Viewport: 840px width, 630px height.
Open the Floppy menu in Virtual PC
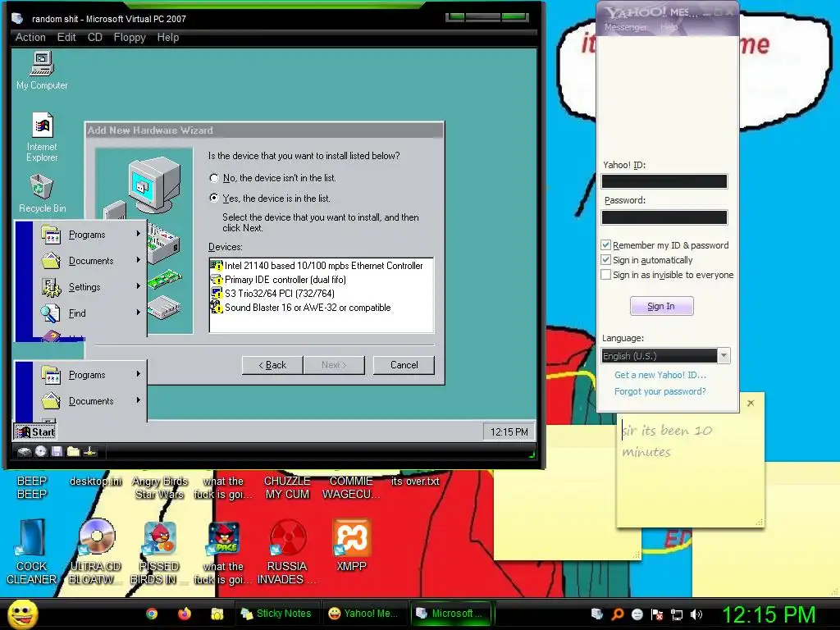click(130, 37)
